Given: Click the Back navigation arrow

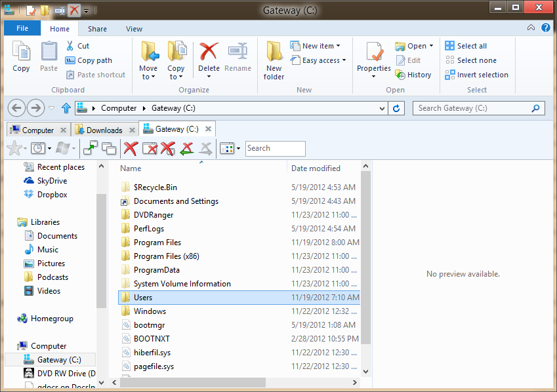Looking at the screenshot, I should [16, 108].
